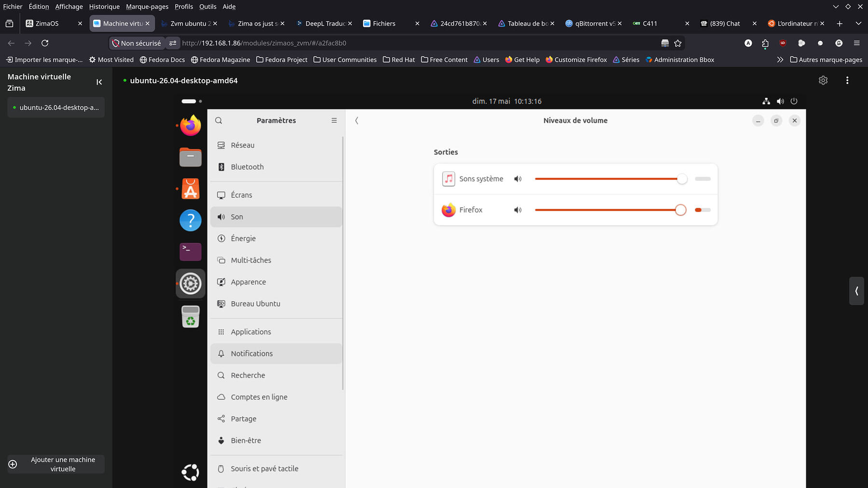
Task: Open Applications settings
Action: point(276,332)
